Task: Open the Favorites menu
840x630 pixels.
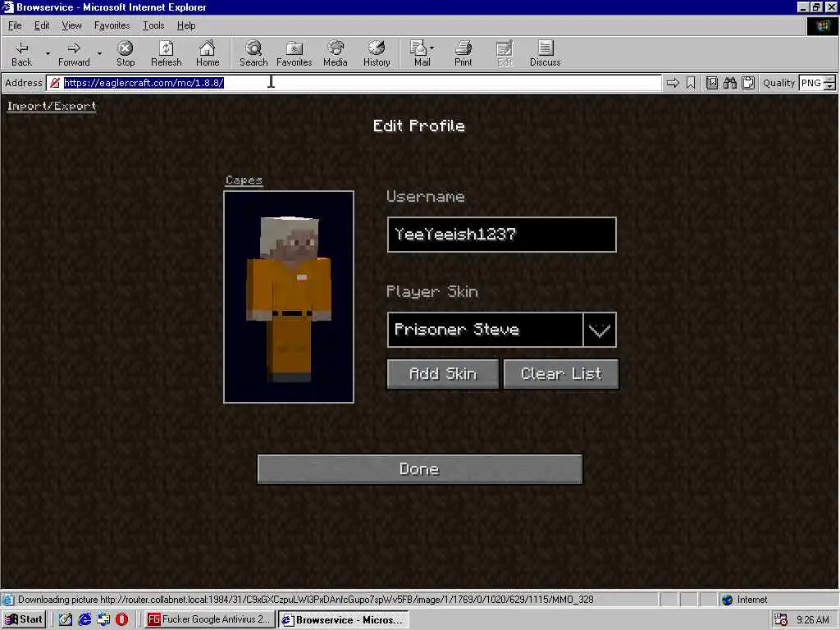Action: pyautogui.click(x=112, y=25)
